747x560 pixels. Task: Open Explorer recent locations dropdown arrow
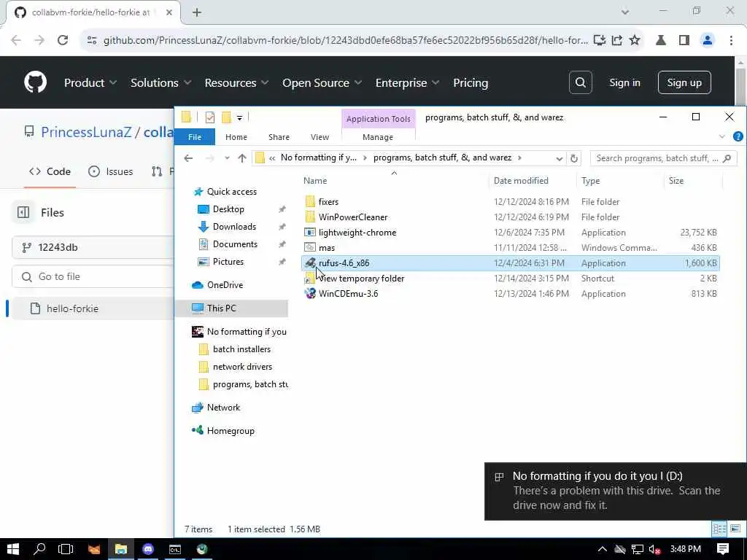[x=227, y=158]
